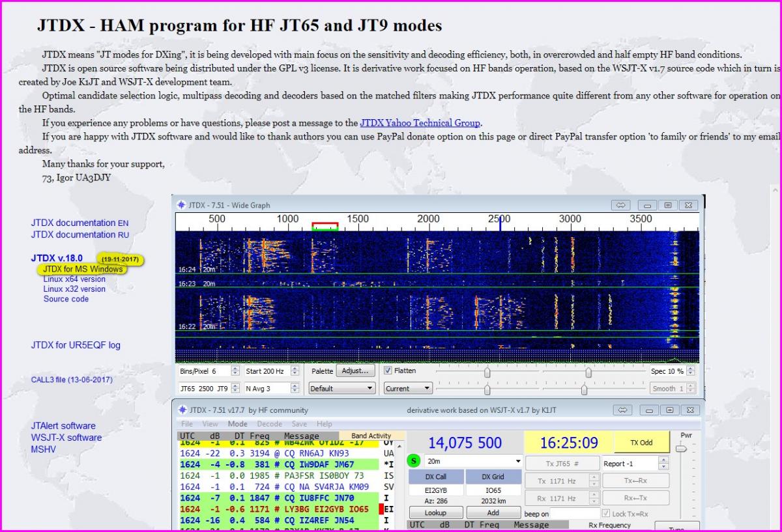782x532 pixels.
Task: Toggle the Flatten checkbox
Action: (x=388, y=371)
